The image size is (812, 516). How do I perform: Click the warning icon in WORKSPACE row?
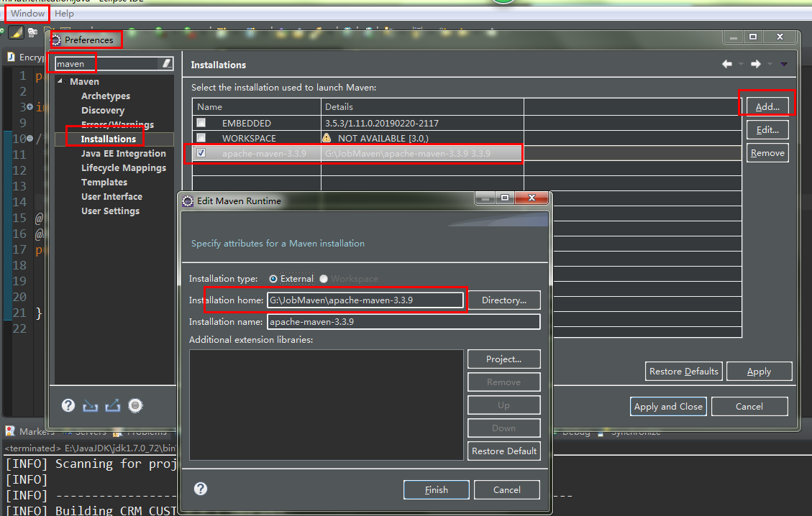pyautogui.click(x=327, y=138)
